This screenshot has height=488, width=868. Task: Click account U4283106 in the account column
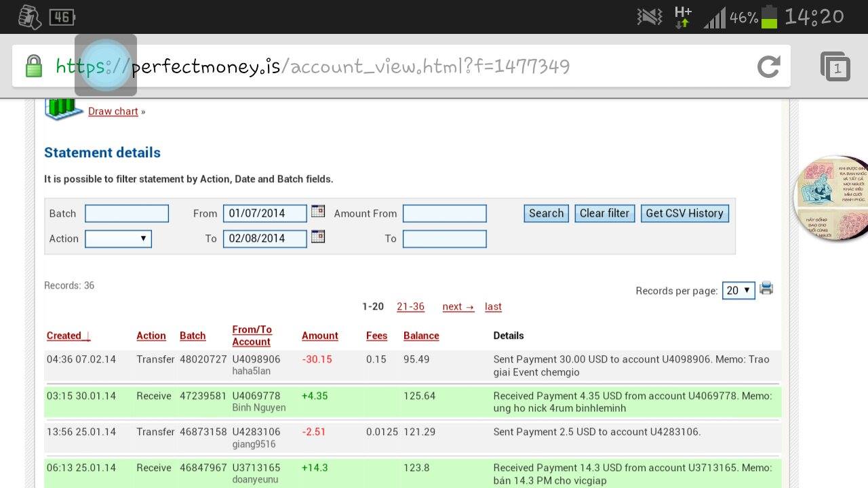(256, 432)
